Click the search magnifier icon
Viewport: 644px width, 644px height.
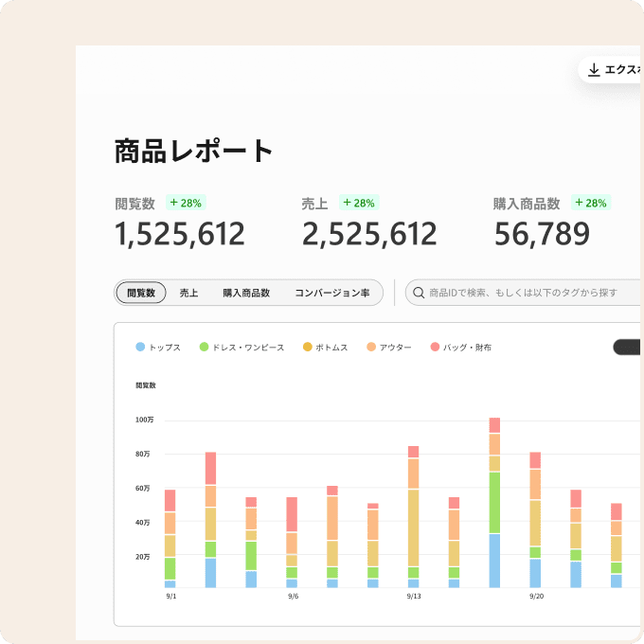pyautogui.click(x=418, y=293)
